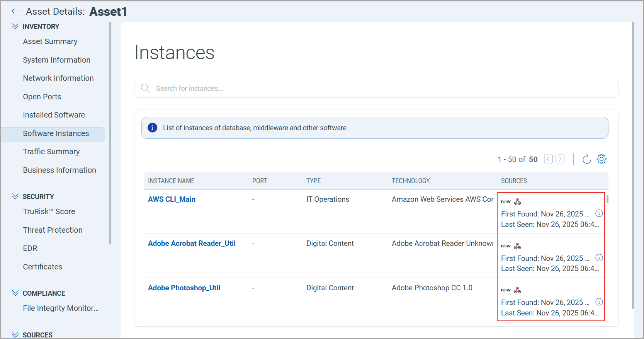
Task: Go to next page of instances
Action: (x=560, y=159)
